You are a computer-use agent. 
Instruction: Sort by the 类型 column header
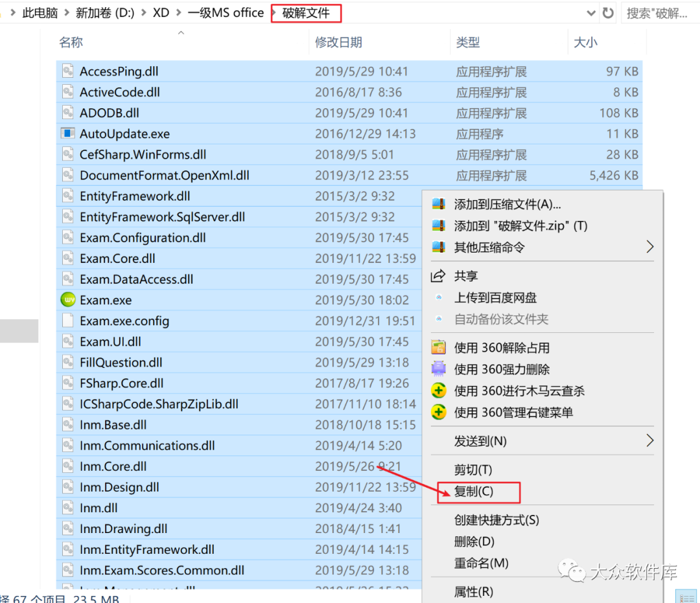467,42
